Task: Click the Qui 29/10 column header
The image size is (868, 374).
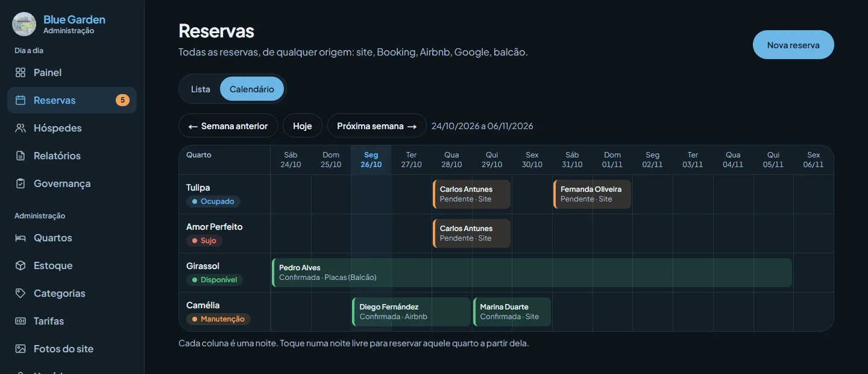Action: click(x=492, y=160)
